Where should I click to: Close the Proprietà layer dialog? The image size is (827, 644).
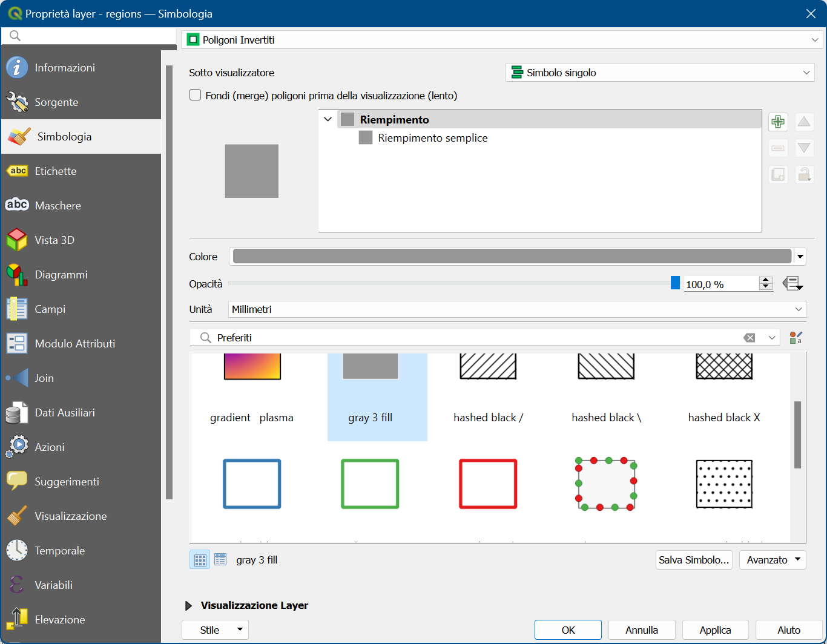(x=811, y=13)
